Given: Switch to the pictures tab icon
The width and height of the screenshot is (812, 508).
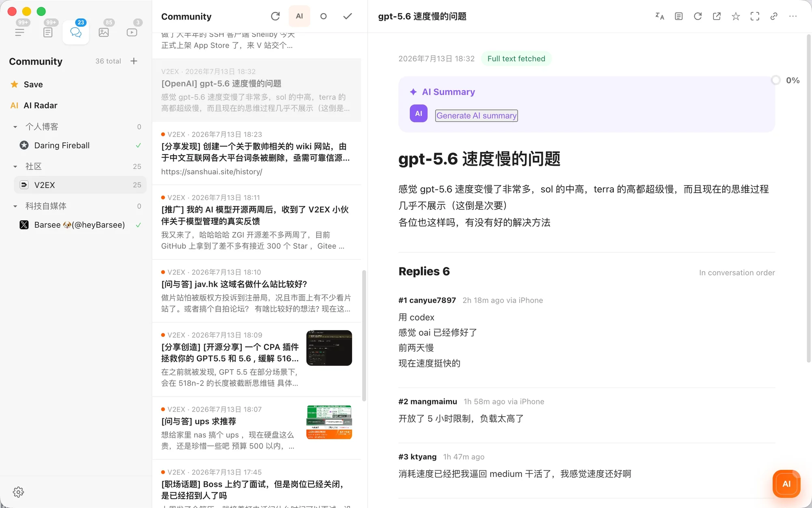Looking at the screenshot, I should pyautogui.click(x=104, y=32).
